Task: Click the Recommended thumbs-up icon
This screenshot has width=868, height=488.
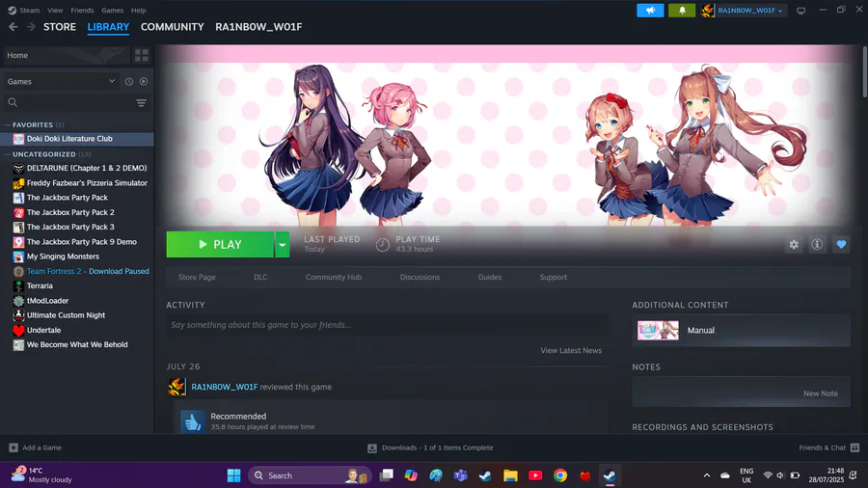Action: (x=193, y=421)
